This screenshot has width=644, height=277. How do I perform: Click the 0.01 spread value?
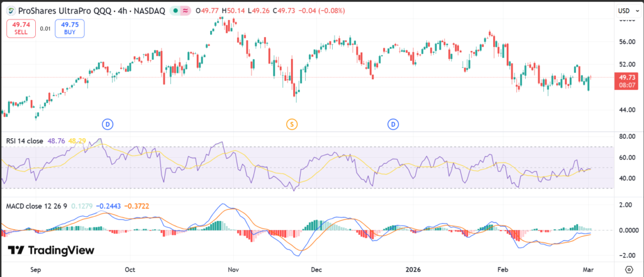(x=45, y=29)
